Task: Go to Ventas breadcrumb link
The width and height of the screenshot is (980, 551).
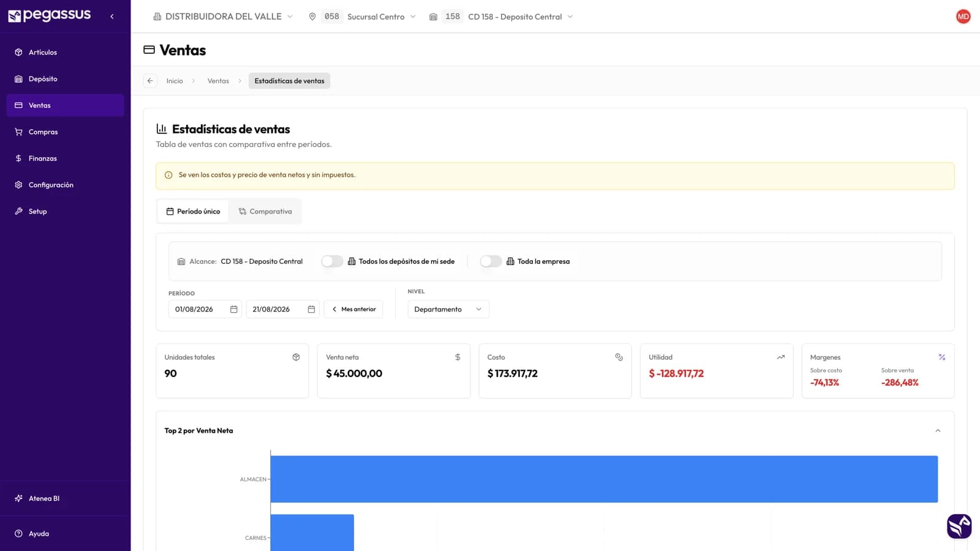Action: [x=218, y=81]
